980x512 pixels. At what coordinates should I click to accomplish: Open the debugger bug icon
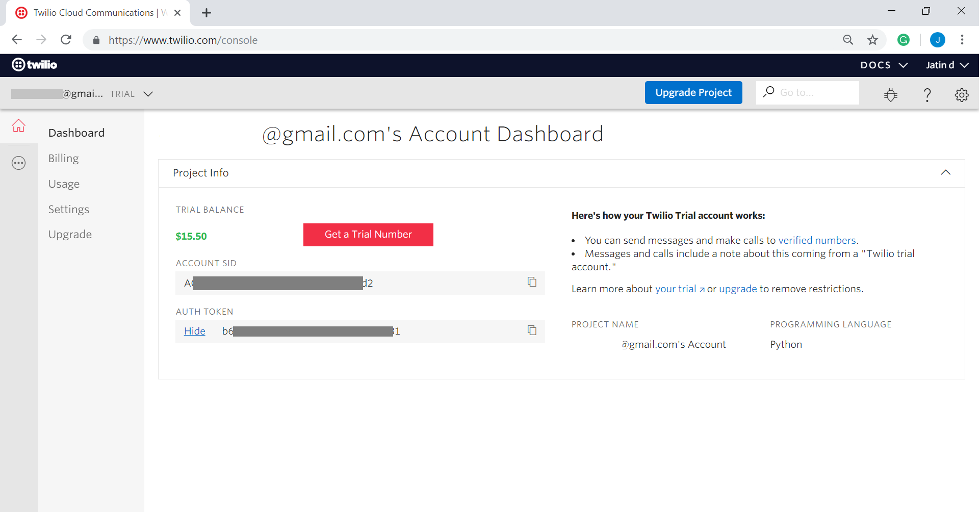tap(891, 94)
